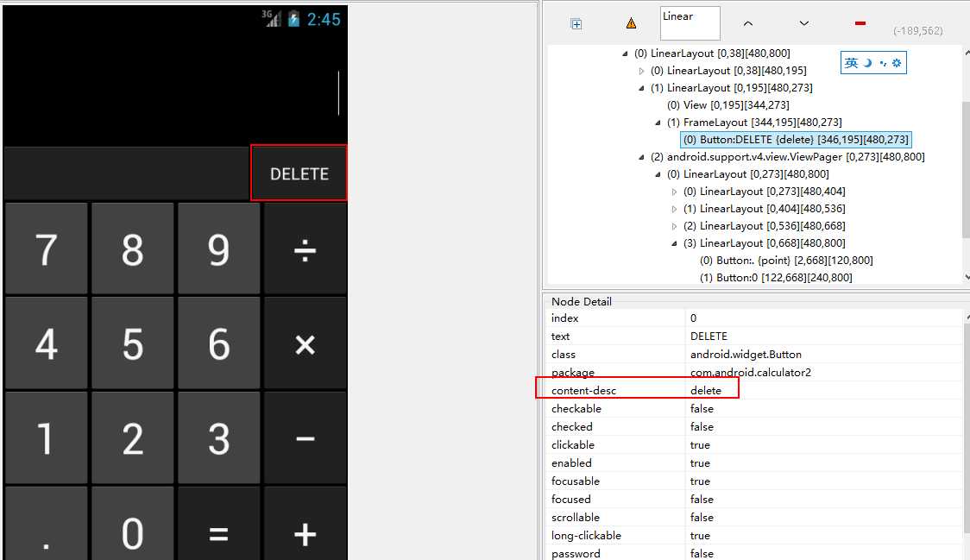Click the "com.android.calculator2" package value
The width and height of the screenshot is (970, 560).
(751, 373)
